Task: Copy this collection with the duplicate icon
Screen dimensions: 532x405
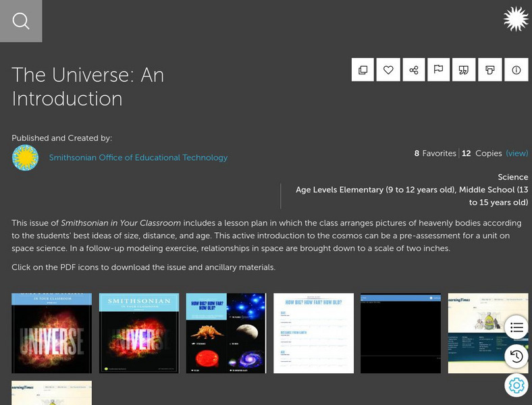Action: point(363,70)
